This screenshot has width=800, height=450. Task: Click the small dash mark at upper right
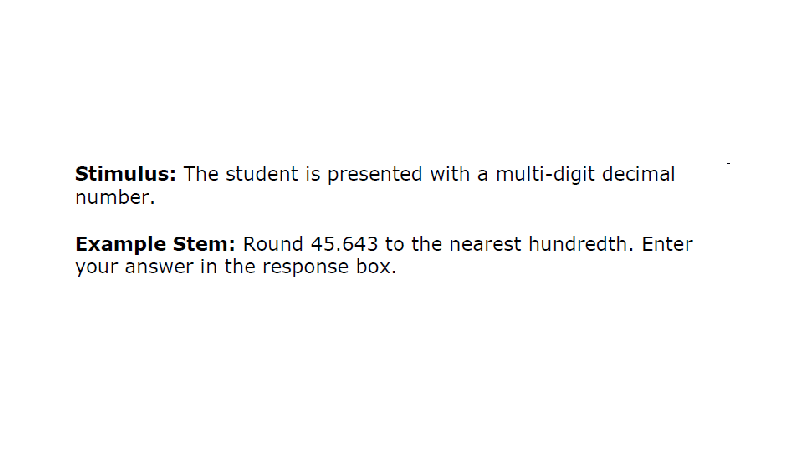point(728,163)
